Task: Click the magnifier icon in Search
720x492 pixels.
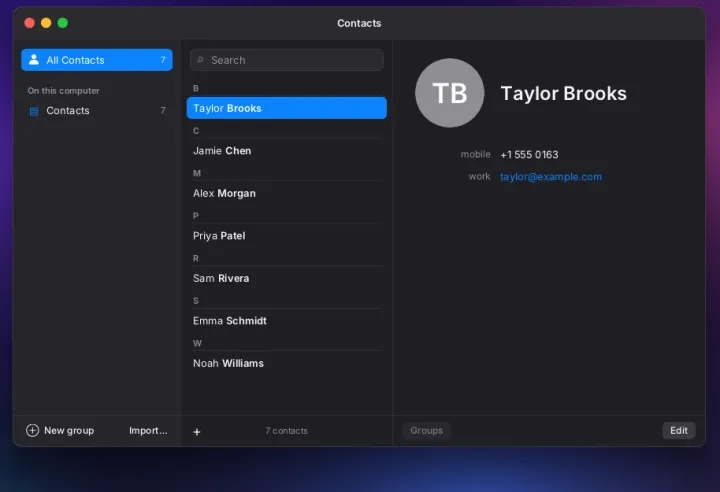Action: (x=200, y=60)
